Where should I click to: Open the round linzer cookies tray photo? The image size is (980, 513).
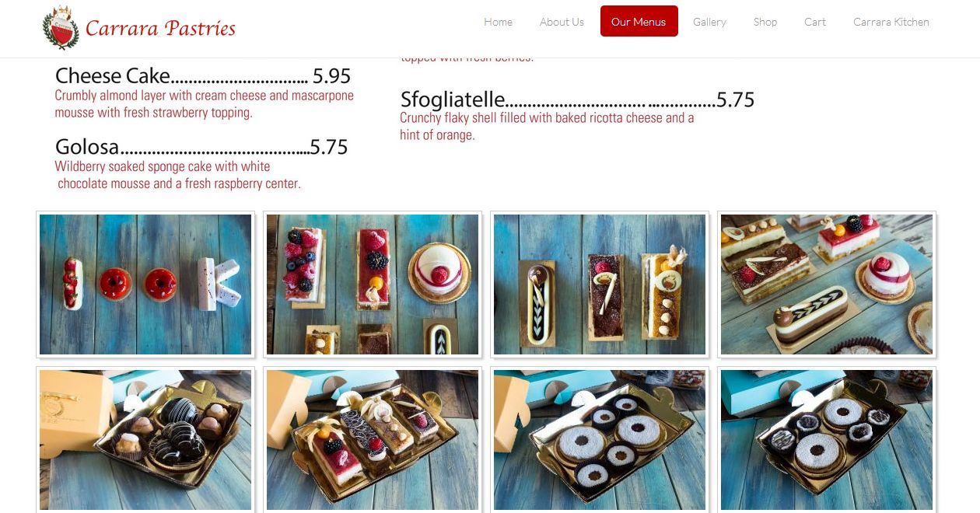600,440
